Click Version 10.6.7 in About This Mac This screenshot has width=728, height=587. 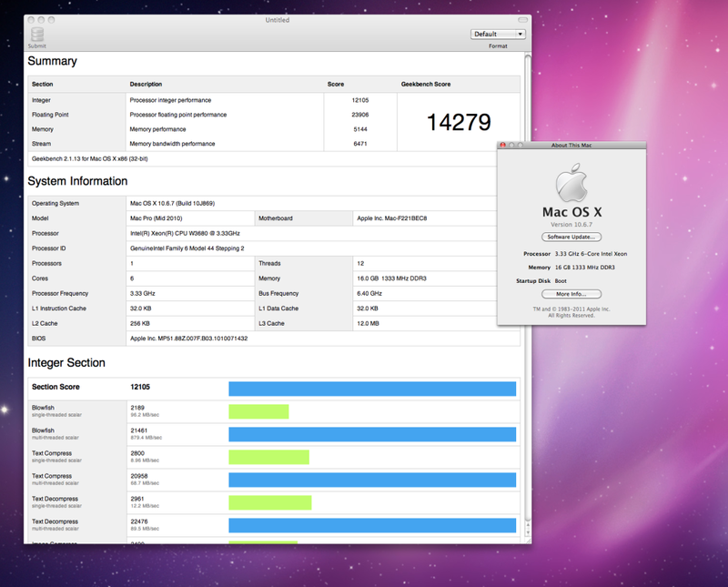click(x=571, y=224)
